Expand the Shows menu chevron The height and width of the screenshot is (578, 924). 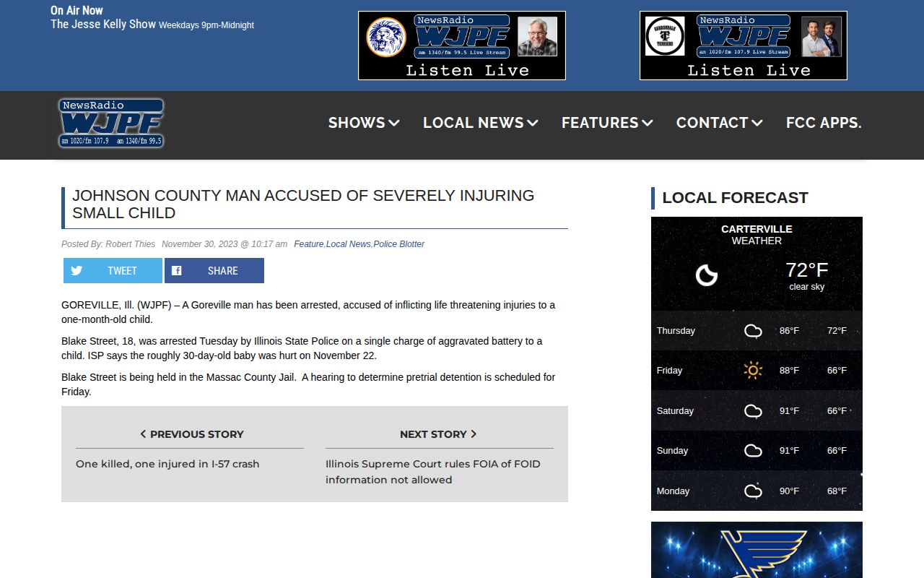[x=394, y=124]
